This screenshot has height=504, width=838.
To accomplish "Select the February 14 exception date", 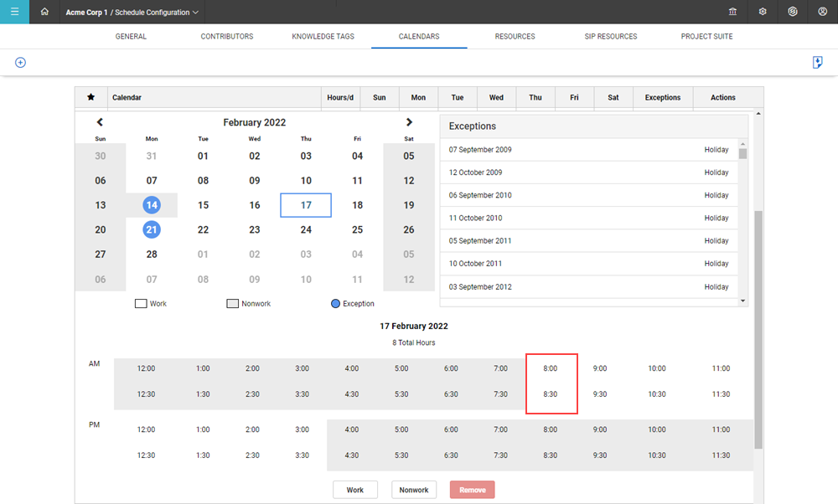I will [152, 205].
